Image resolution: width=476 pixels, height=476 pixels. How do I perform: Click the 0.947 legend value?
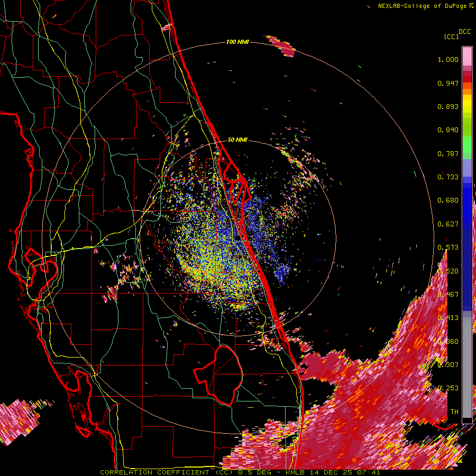pos(448,83)
